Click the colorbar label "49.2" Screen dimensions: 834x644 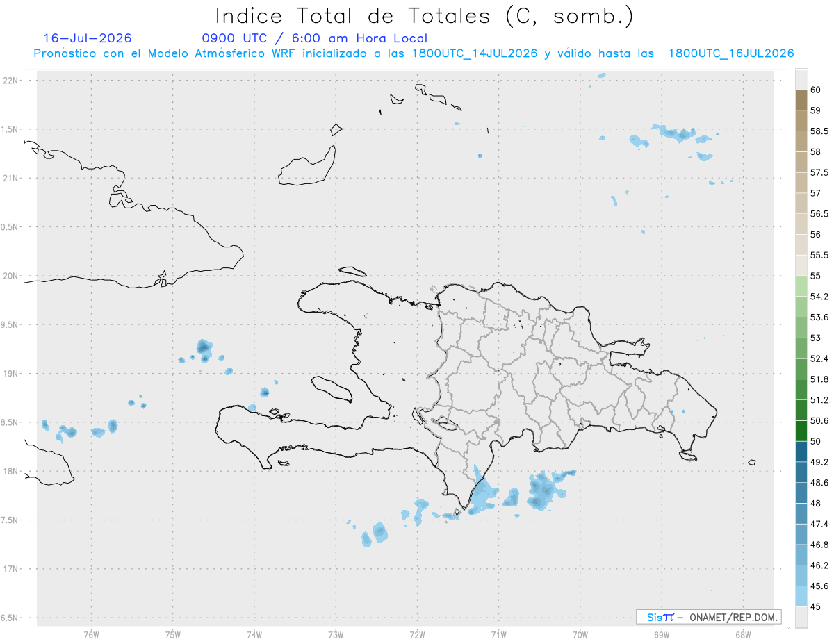tap(819, 462)
